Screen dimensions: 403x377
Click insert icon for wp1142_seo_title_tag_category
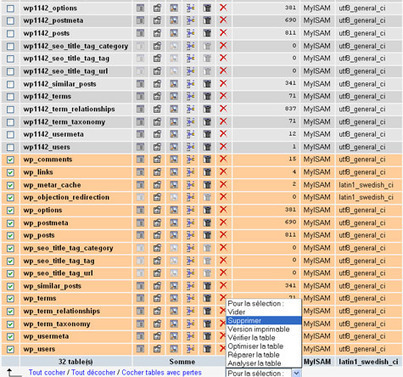[x=190, y=46]
